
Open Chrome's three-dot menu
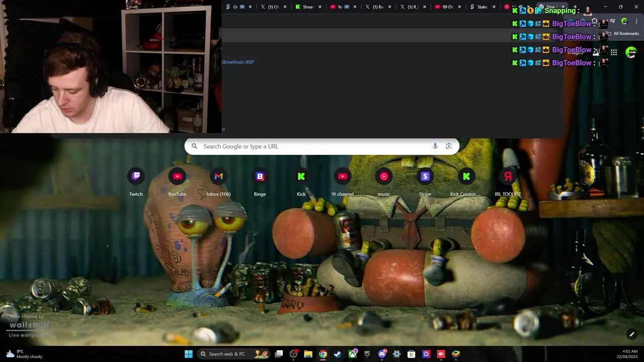636,21
